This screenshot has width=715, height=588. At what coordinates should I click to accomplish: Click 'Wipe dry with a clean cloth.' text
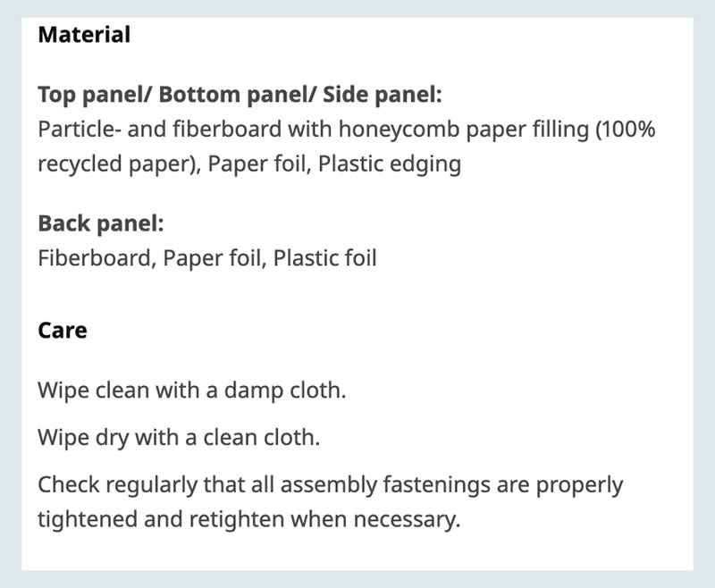tap(179, 438)
